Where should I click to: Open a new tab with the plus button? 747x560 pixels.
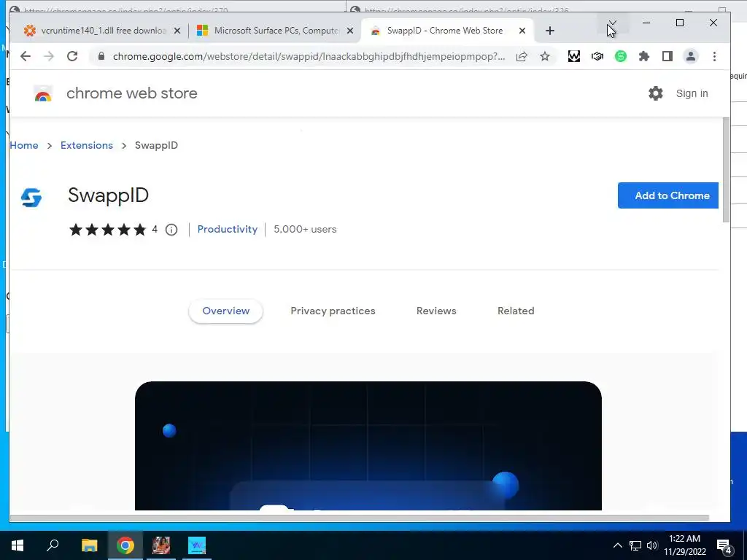[x=550, y=31]
